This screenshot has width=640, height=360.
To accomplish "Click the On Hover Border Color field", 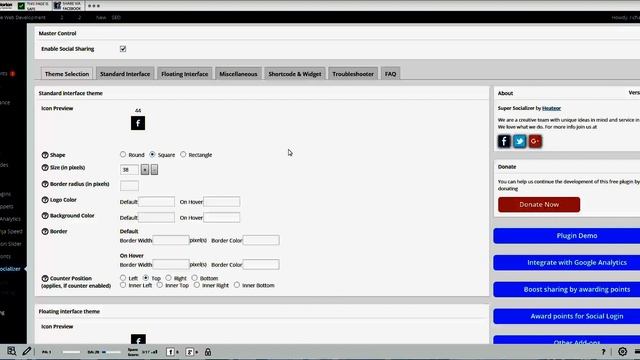I will coord(261,264).
